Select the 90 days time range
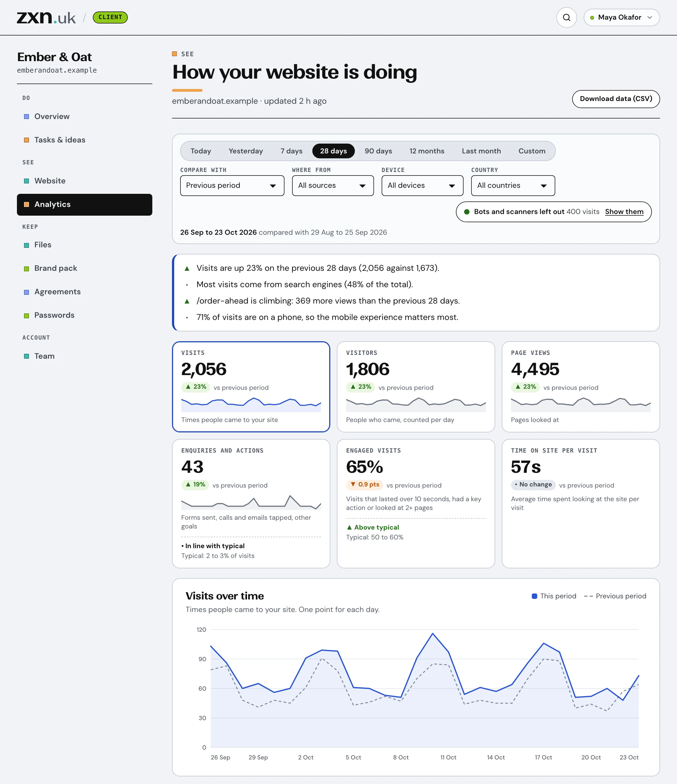The width and height of the screenshot is (677, 784). click(x=378, y=151)
